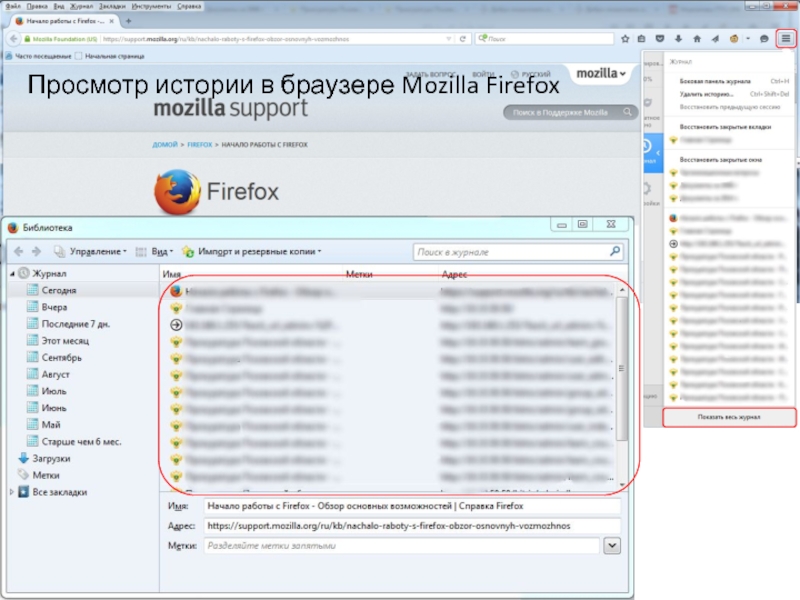Click the browser Поиск search box
Screen dimensions: 800x600
click(544, 39)
